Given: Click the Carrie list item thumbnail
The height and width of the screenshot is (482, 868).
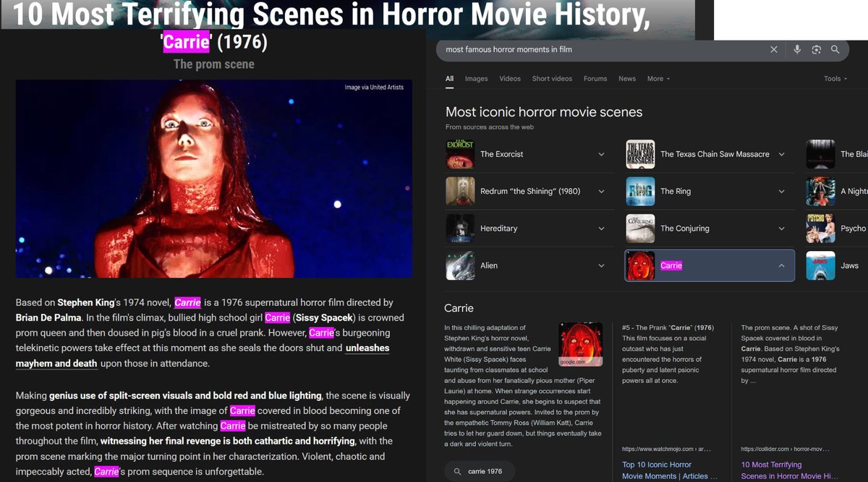Looking at the screenshot, I should pos(640,266).
